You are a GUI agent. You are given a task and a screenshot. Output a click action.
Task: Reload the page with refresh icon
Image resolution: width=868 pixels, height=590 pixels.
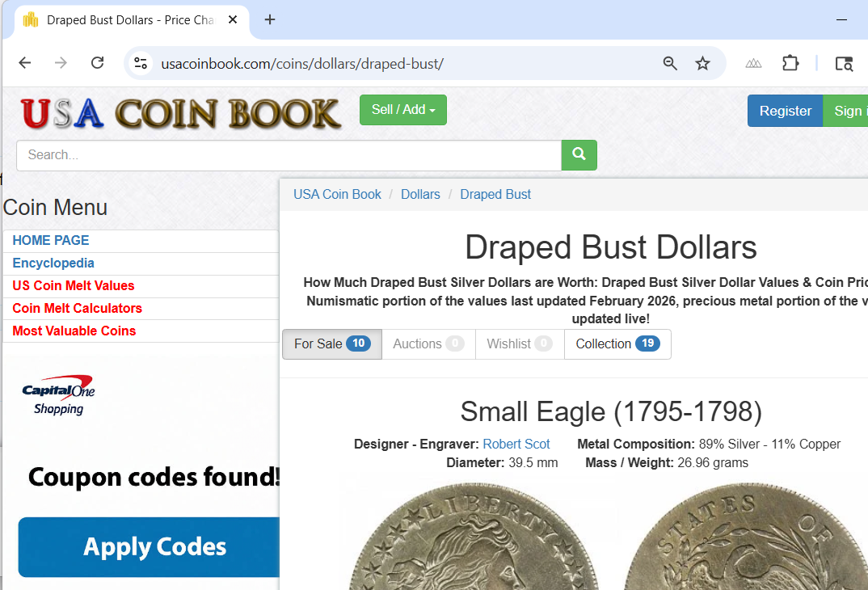pos(98,63)
